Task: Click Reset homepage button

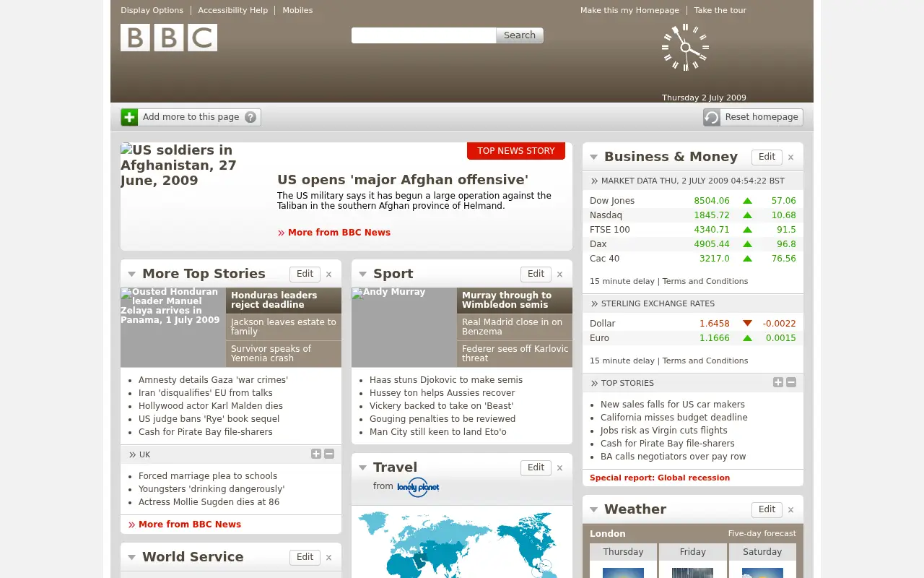Action: [753, 117]
